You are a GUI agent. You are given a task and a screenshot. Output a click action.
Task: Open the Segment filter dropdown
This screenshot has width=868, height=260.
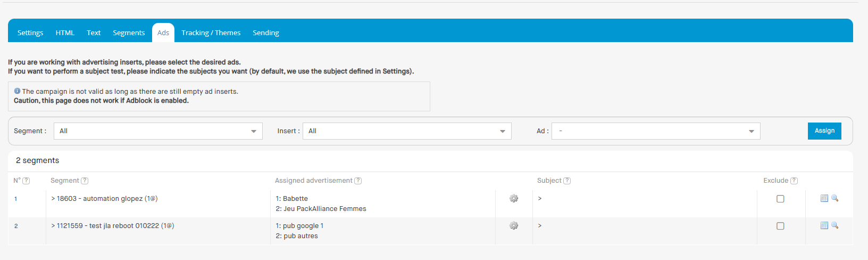click(158, 131)
